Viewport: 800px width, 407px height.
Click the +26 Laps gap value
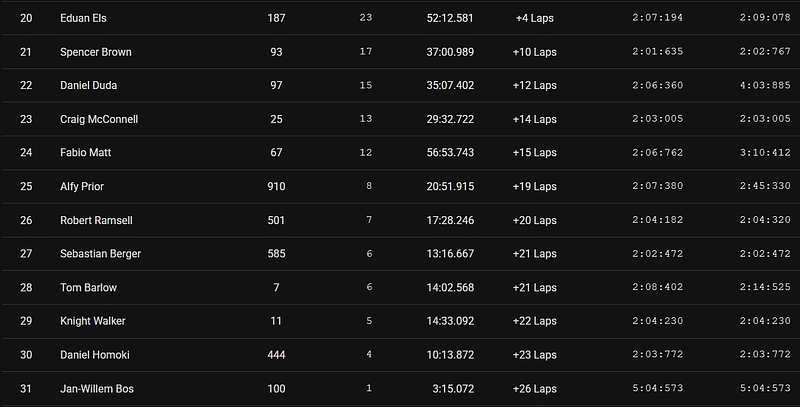pyautogui.click(x=535, y=388)
